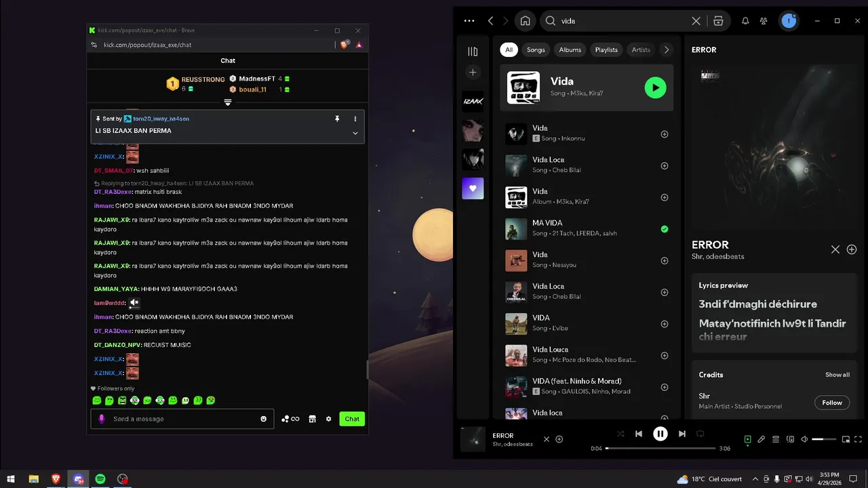The height and width of the screenshot is (488, 868).
Task: Open the play queue
Action: pos(776,439)
